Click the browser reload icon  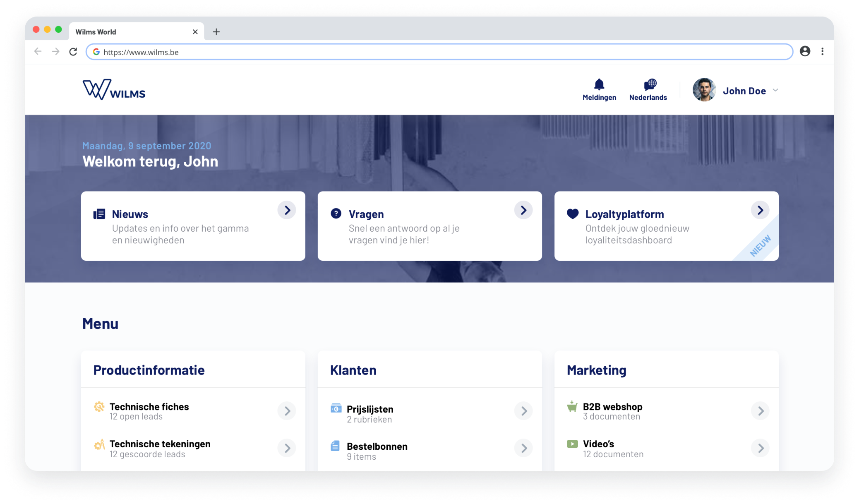pos(73,52)
